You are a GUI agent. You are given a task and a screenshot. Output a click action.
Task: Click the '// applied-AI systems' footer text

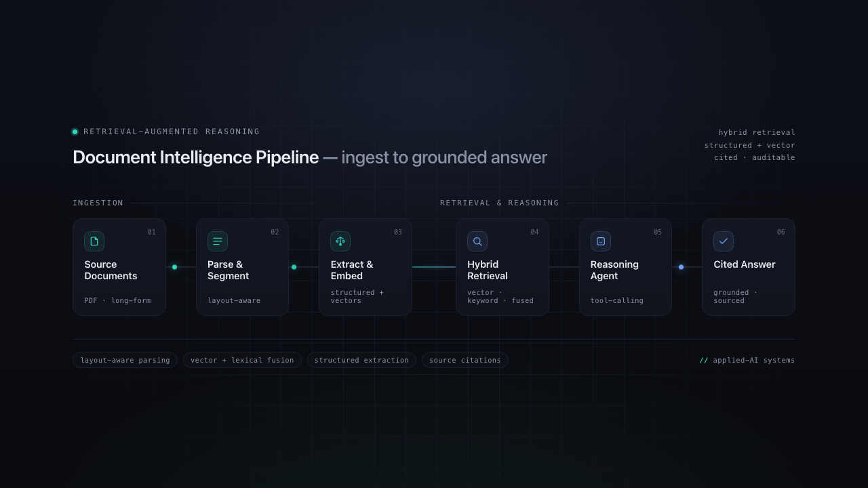pos(747,360)
